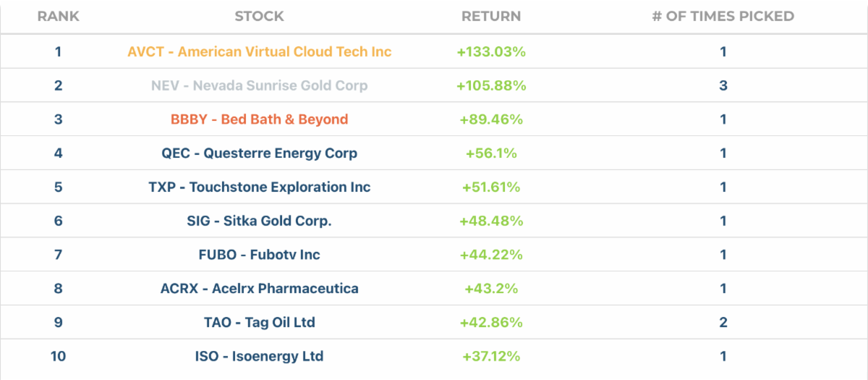Click BBBY - Bed Bath & Beyond
Image resolution: width=868 pixels, height=380 pixels.
click(260, 119)
